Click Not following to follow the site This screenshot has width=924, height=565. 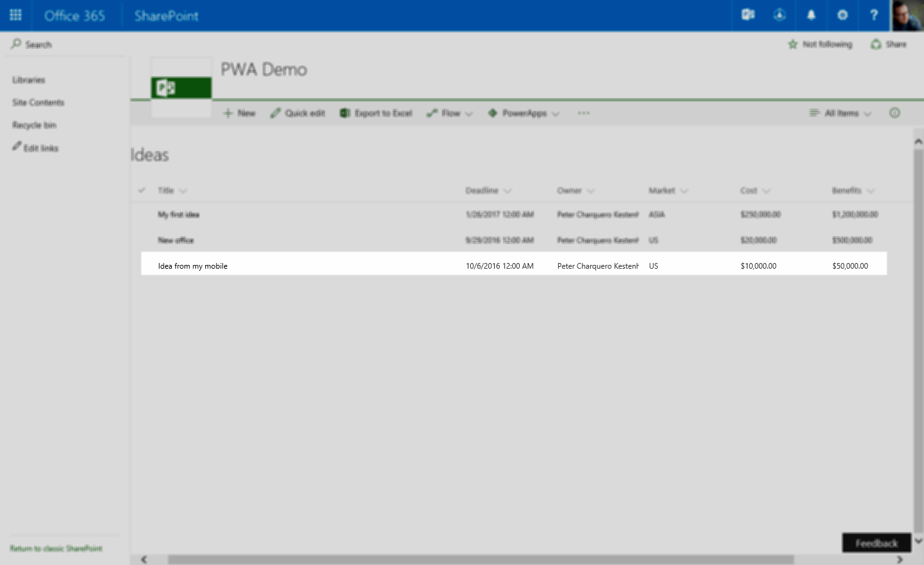[820, 44]
